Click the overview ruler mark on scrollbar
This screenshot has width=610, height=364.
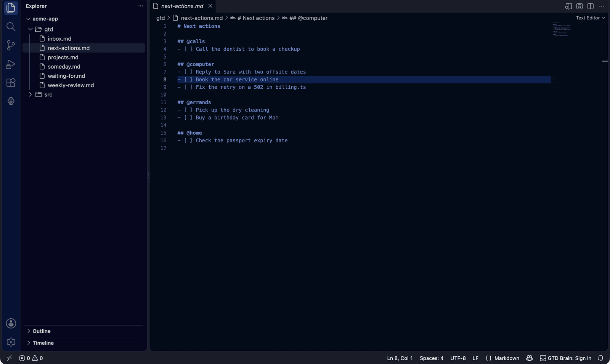click(605, 61)
